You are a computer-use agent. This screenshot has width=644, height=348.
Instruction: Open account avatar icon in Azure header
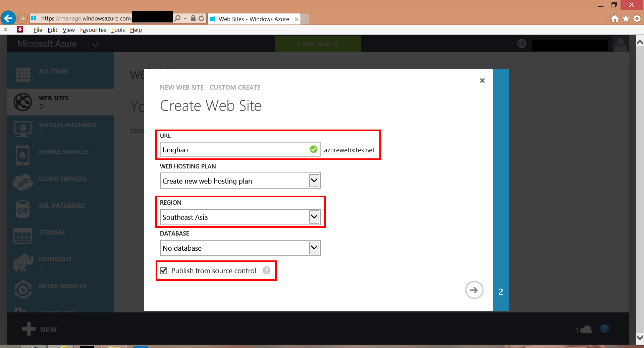(x=620, y=44)
